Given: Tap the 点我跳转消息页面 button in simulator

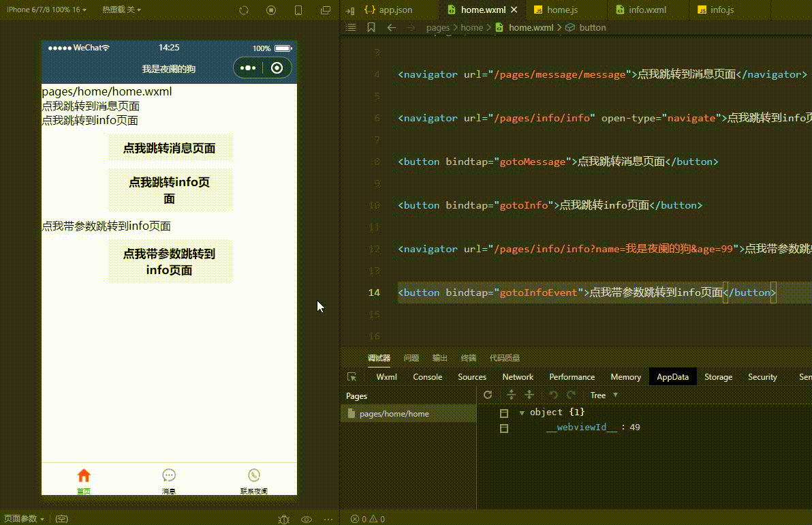Looking at the screenshot, I should [x=170, y=148].
